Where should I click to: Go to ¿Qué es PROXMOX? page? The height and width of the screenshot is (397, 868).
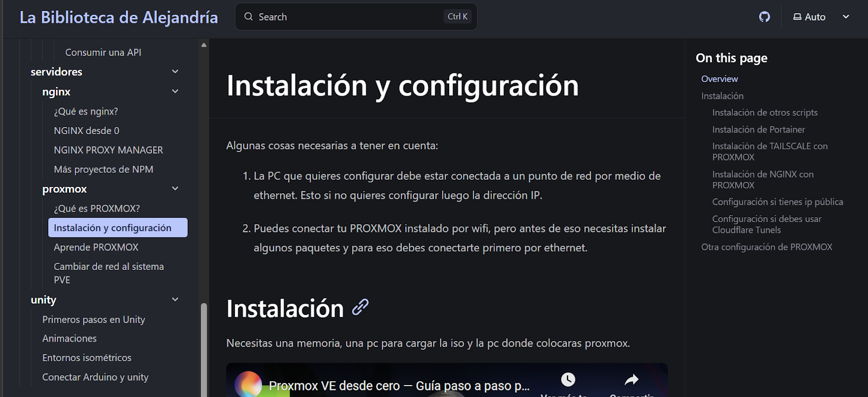pyautogui.click(x=97, y=209)
